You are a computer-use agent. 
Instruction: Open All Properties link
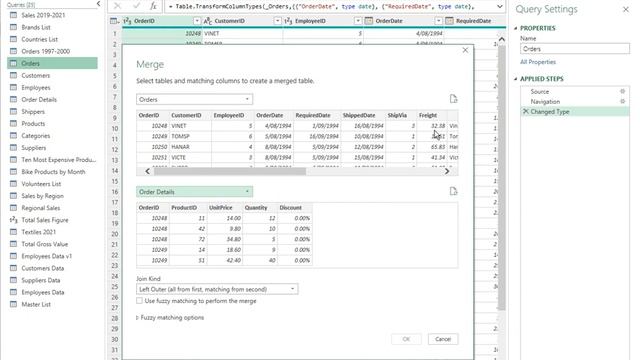(x=538, y=62)
